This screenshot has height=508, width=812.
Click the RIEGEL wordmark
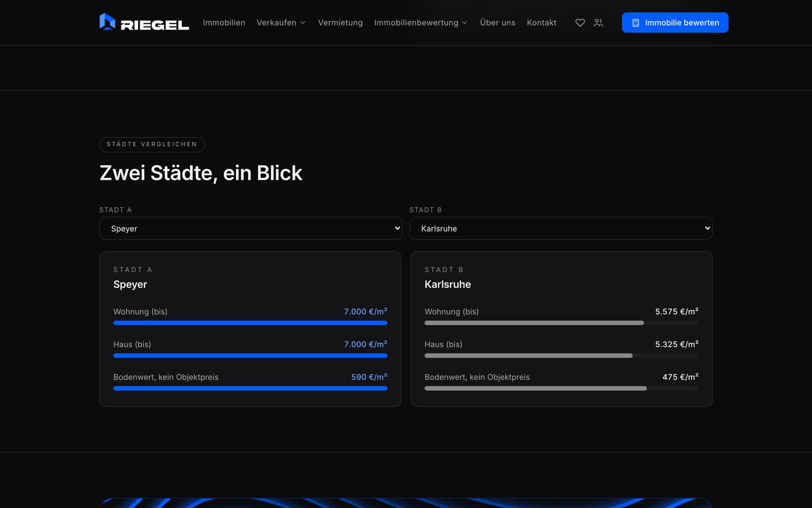click(x=155, y=25)
